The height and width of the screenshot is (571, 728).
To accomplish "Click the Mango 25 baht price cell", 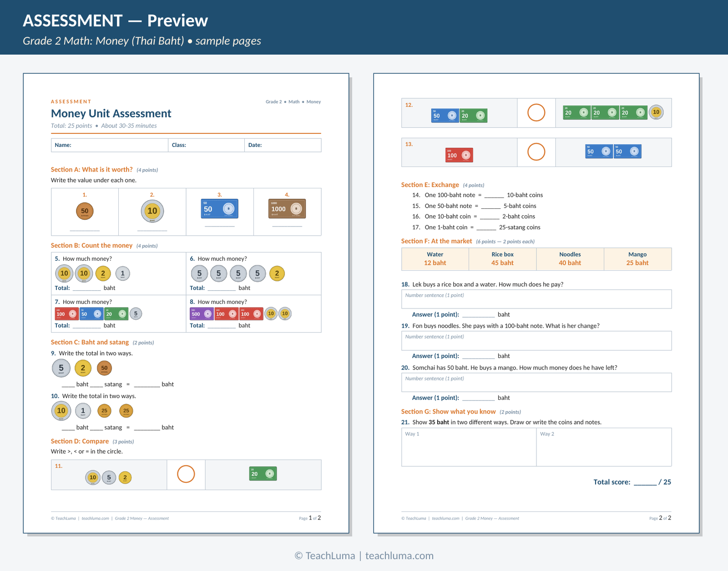I will coord(637,259).
